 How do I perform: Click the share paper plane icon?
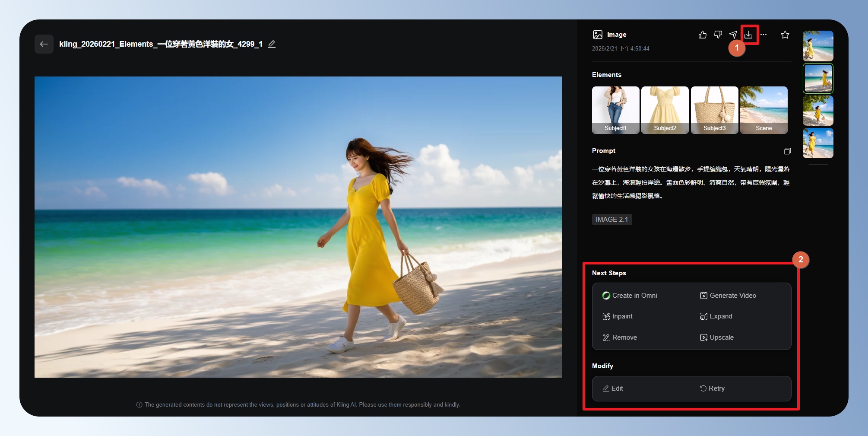(733, 35)
